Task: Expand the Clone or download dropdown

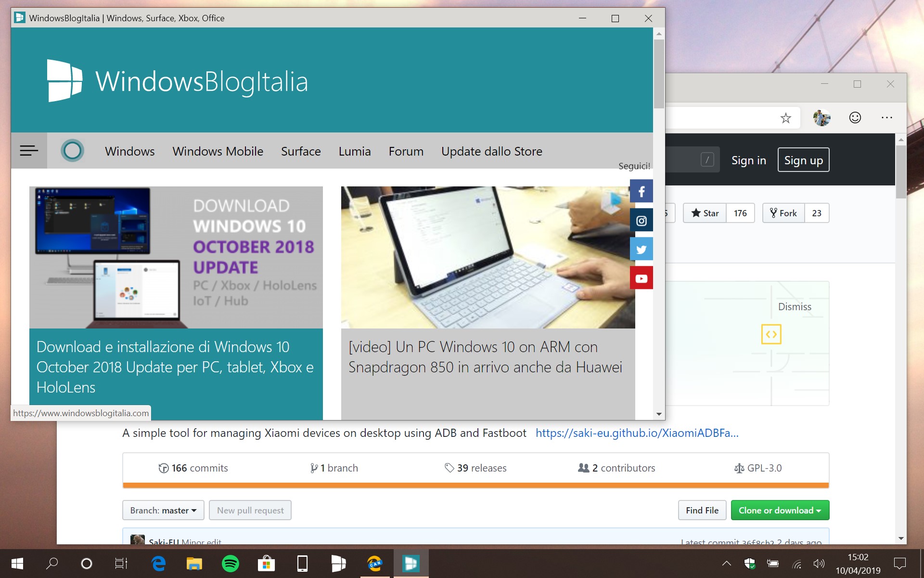Action: (x=780, y=510)
